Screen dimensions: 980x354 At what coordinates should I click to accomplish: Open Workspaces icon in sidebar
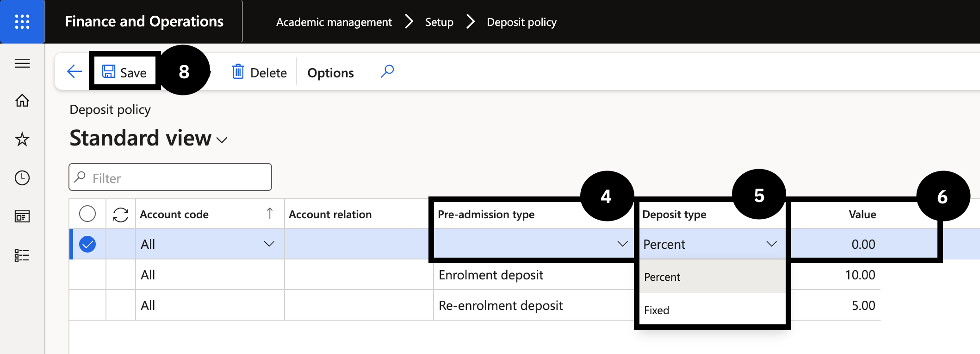click(22, 216)
